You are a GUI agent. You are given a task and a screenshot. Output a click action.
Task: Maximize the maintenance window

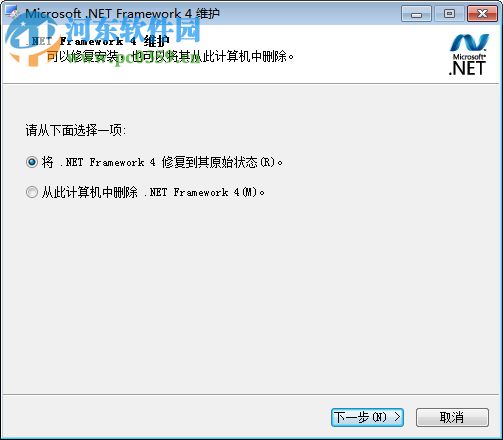(x=449, y=14)
